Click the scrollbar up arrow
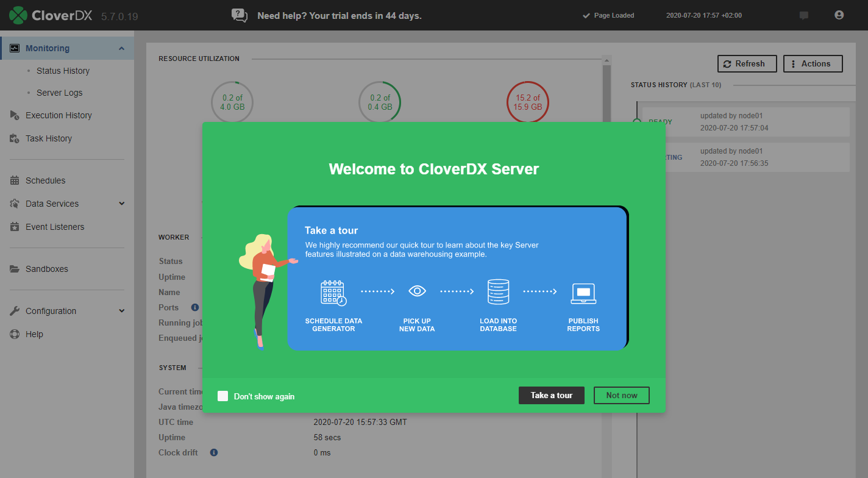Image resolution: width=868 pixels, height=478 pixels. (x=607, y=60)
